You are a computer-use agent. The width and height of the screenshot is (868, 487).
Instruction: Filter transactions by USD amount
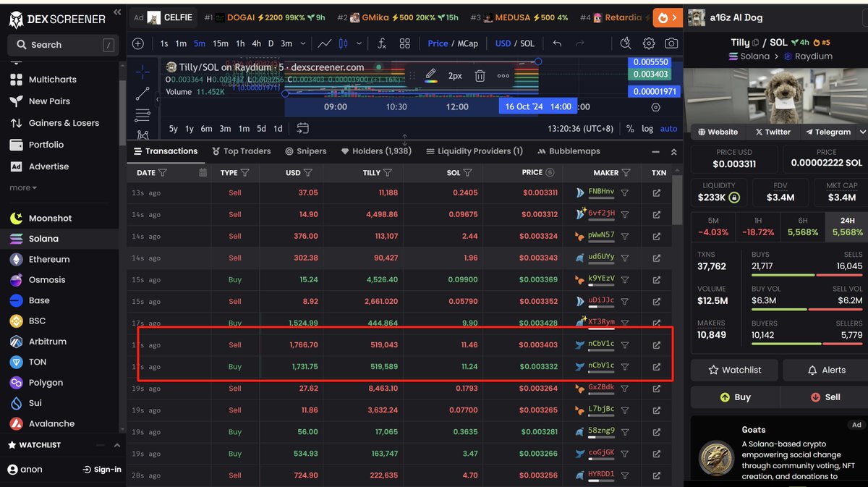(308, 173)
